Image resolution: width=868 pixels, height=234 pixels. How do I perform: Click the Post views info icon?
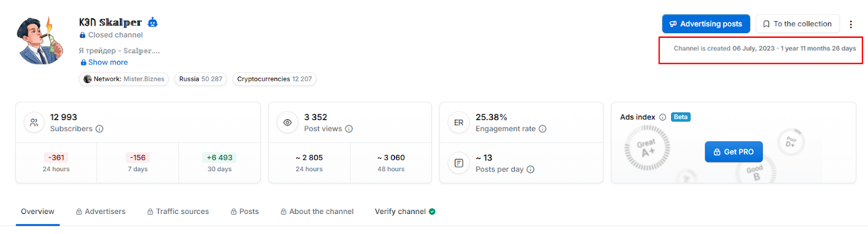click(349, 129)
